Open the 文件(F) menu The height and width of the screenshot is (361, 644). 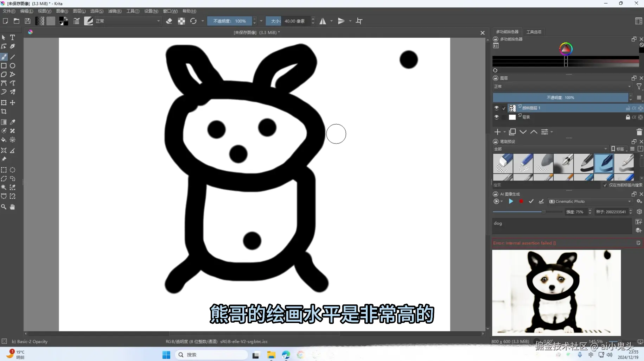pyautogui.click(x=9, y=11)
